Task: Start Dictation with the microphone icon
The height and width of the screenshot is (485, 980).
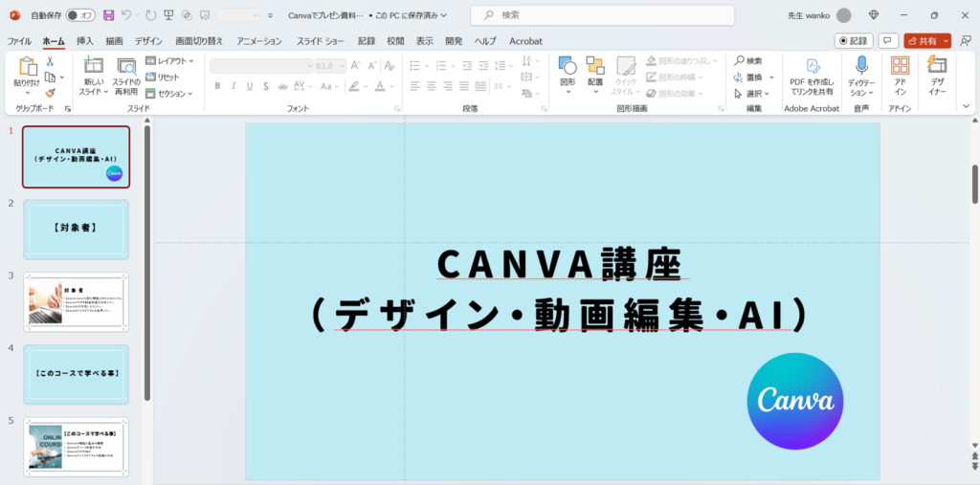Action: pyautogui.click(x=861, y=70)
